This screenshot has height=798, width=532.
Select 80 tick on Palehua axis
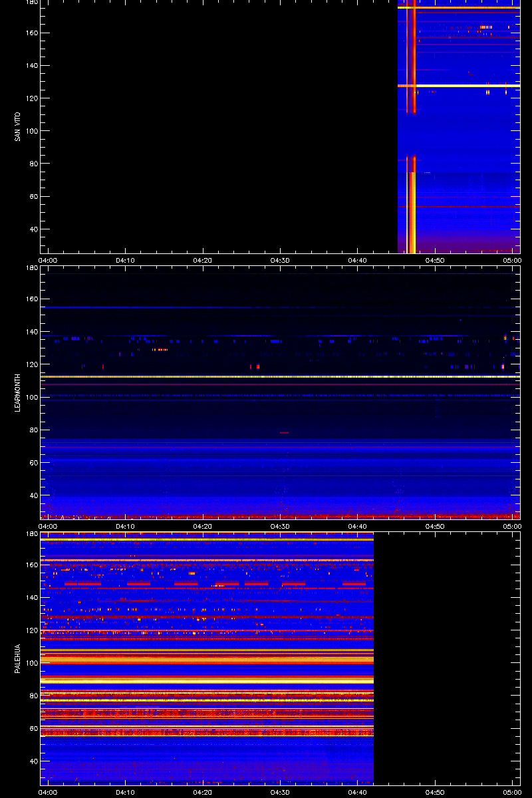click(x=33, y=696)
